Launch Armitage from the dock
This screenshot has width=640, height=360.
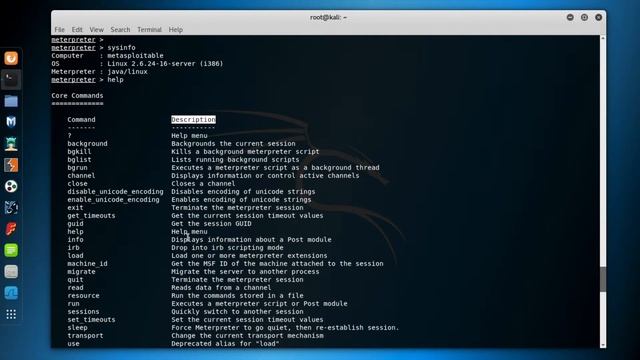coord(11,144)
